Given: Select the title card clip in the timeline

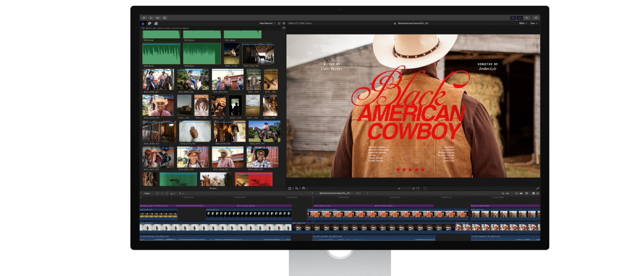Looking at the screenshot, I should click(387, 214).
